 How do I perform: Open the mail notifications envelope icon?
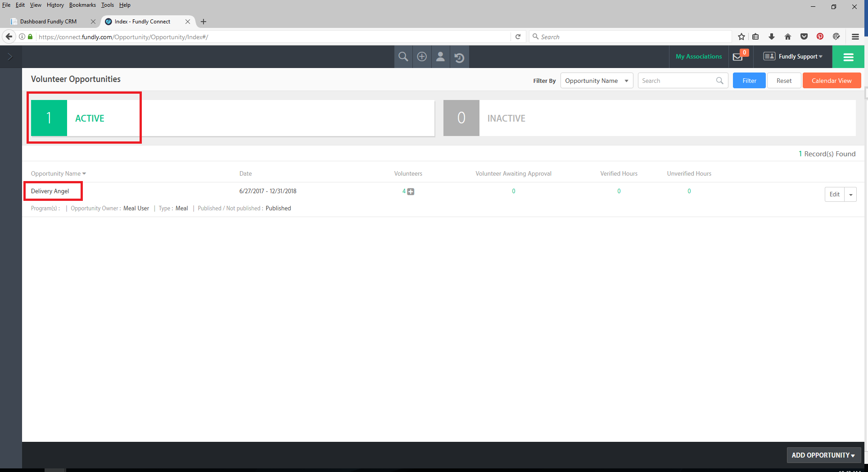(738, 57)
